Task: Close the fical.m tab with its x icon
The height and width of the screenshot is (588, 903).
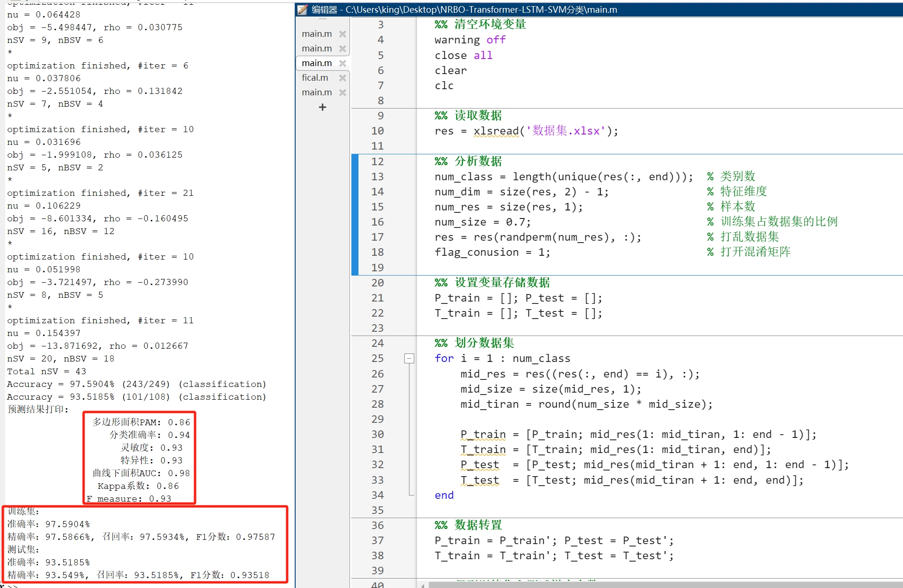Action: (x=342, y=77)
